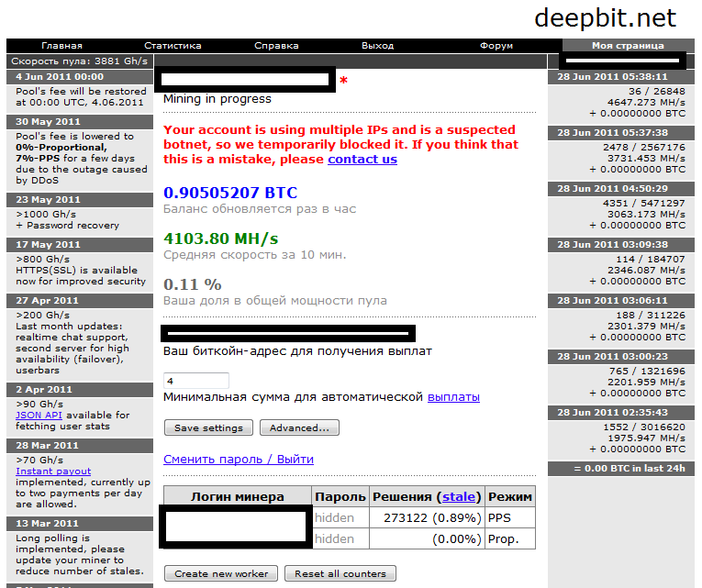This screenshot has width=702, height=588.
Task: Click the contact us link
Action: tap(362, 160)
